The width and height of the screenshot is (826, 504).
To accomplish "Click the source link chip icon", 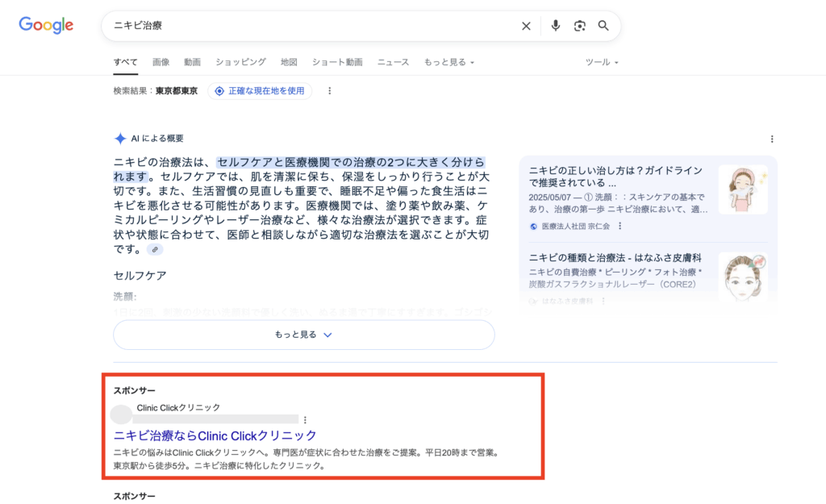I will (155, 249).
